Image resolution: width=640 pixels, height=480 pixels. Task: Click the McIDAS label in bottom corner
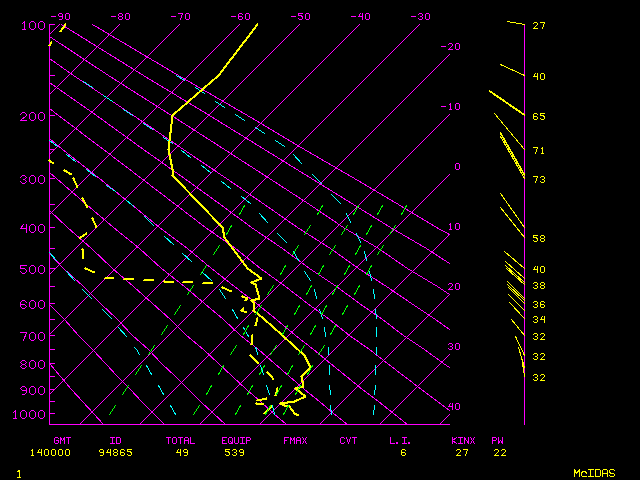[594, 473]
